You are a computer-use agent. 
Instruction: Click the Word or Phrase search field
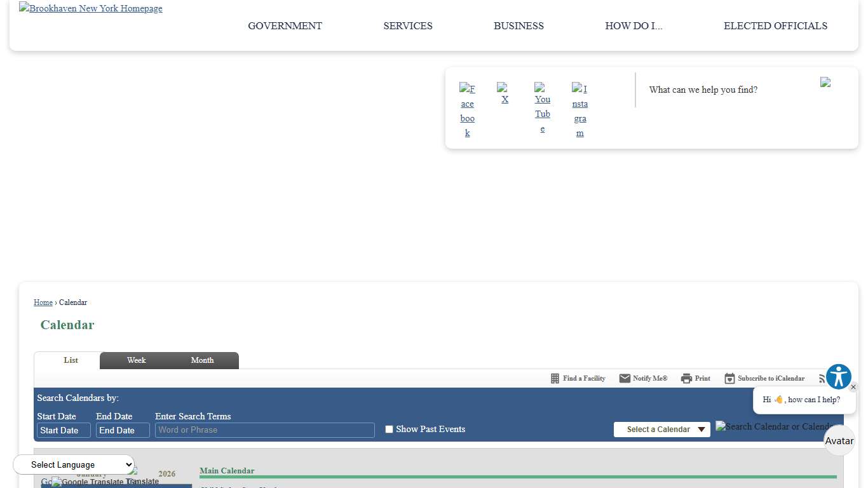pyautogui.click(x=264, y=430)
